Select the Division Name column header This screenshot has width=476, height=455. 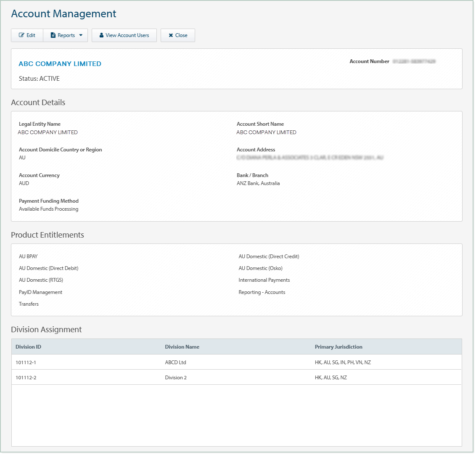pyautogui.click(x=182, y=347)
